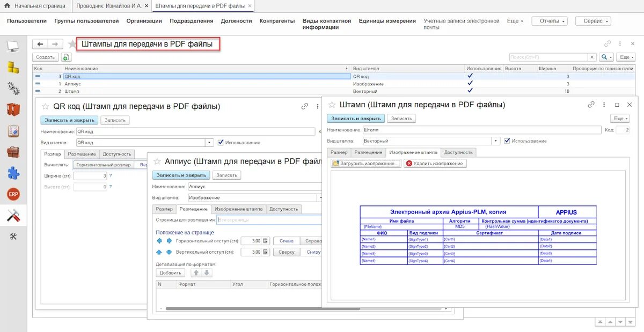The width and height of the screenshot is (644, 332).
Task: Get link in Штамп window header
Action: pyautogui.click(x=591, y=105)
